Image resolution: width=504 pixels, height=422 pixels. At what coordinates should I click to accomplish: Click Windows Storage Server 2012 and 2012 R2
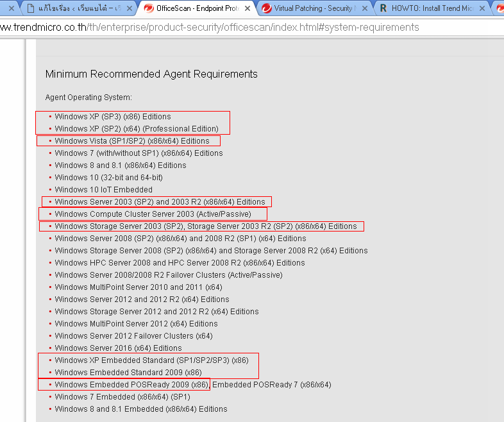157,312
